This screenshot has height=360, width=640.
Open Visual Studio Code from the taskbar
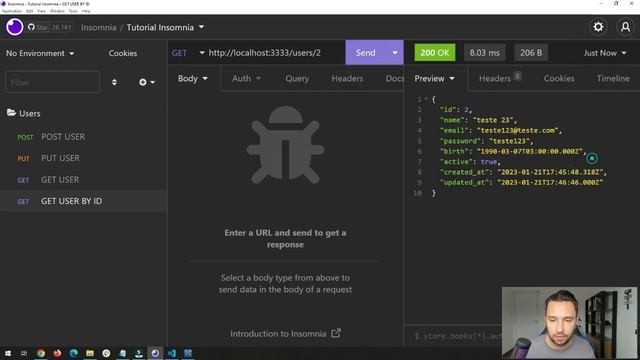[x=171, y=353]
